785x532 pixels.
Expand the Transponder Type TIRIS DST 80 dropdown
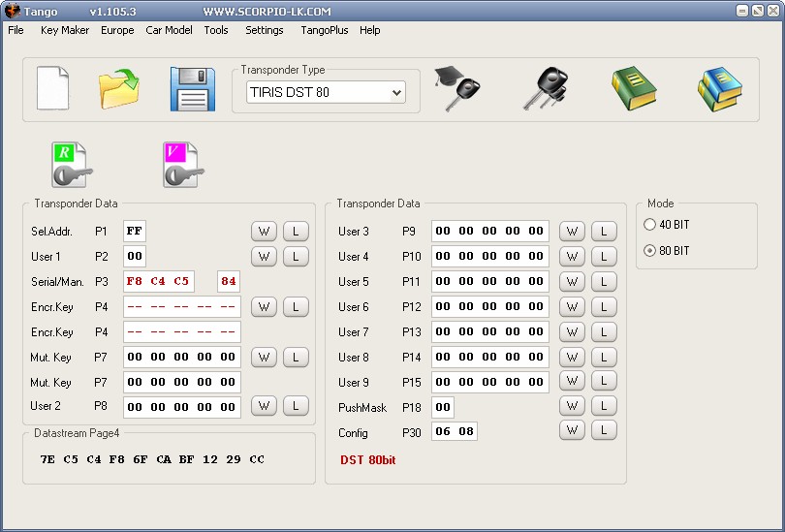396,93
